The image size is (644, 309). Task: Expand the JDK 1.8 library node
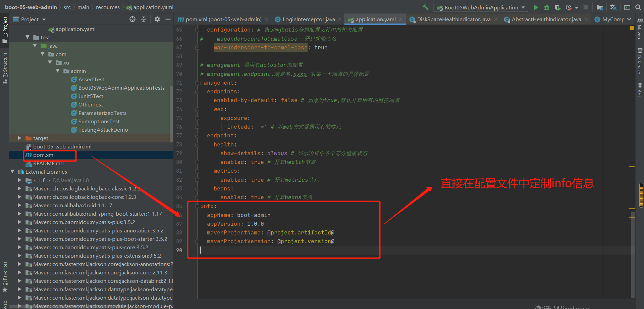pos(20,180)
